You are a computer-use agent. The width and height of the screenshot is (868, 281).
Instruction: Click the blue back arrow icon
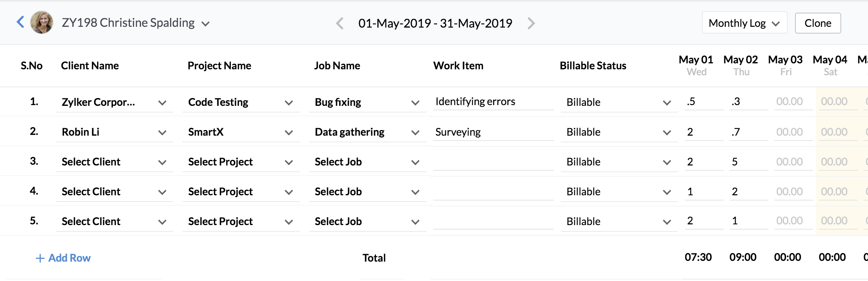pos(21,22)
